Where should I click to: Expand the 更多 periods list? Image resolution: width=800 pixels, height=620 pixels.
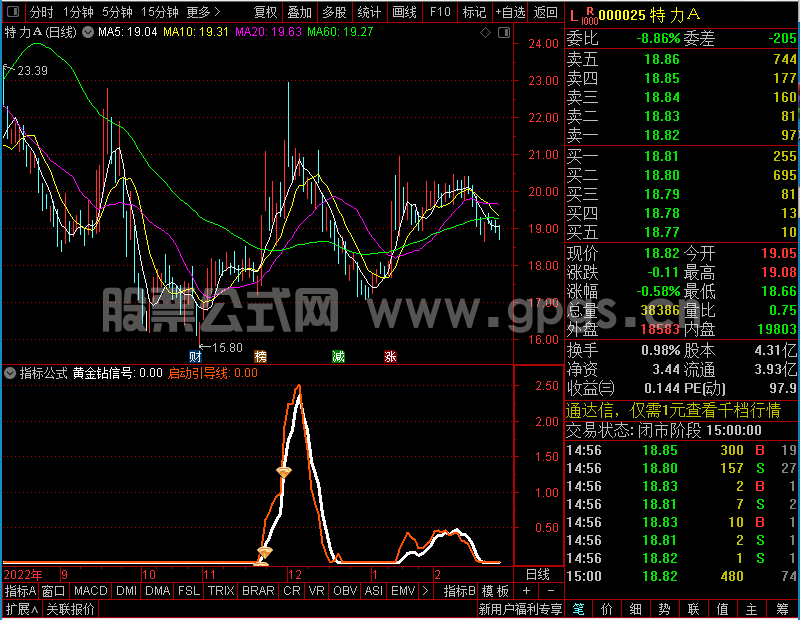coord(203,12)
